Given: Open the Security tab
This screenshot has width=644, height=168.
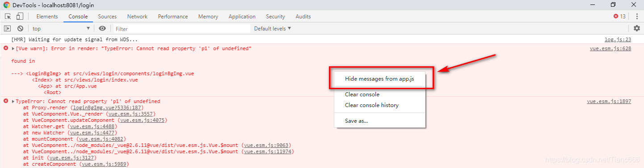Looking at the screenshot, I should [275, 17].
